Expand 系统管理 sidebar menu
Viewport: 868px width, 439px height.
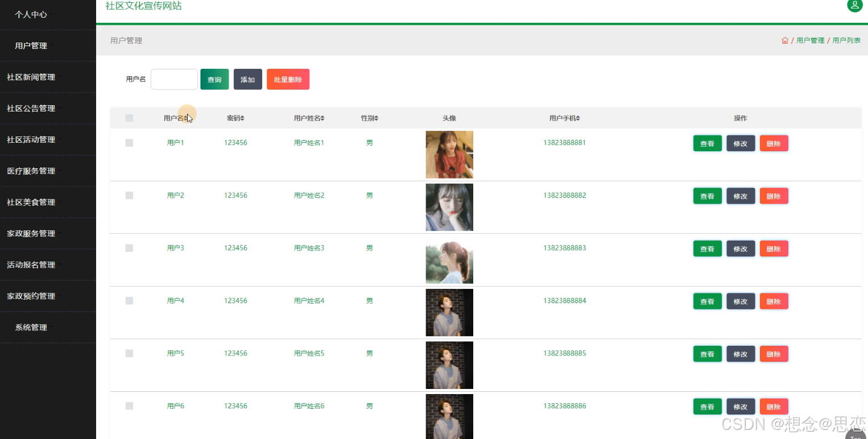[x=48, y=327]
